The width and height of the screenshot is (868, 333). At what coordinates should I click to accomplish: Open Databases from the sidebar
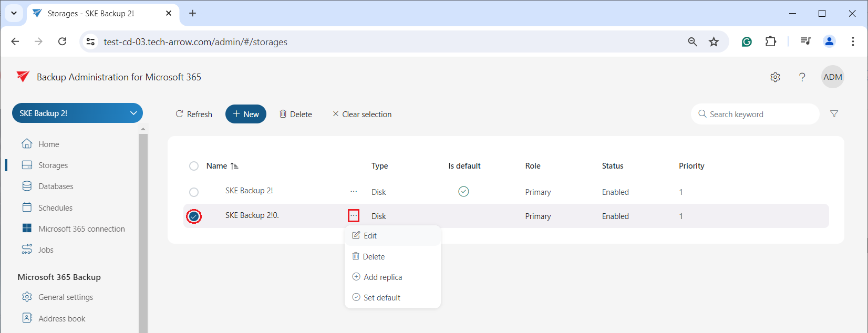[x=56, y=186]
